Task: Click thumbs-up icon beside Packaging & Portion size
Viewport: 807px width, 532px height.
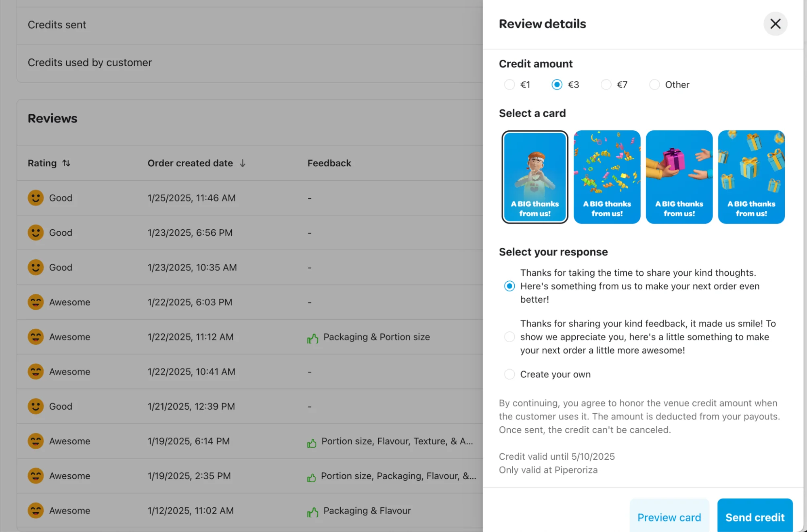Action: point(312,338)
